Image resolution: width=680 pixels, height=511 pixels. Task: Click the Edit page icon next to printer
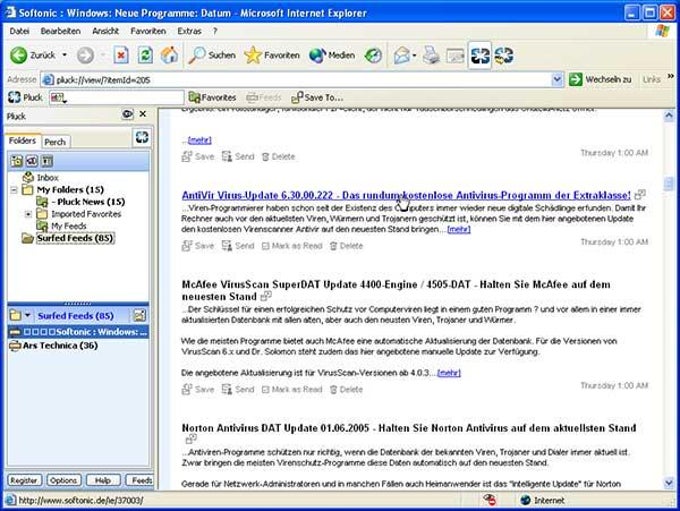(455, 56)
